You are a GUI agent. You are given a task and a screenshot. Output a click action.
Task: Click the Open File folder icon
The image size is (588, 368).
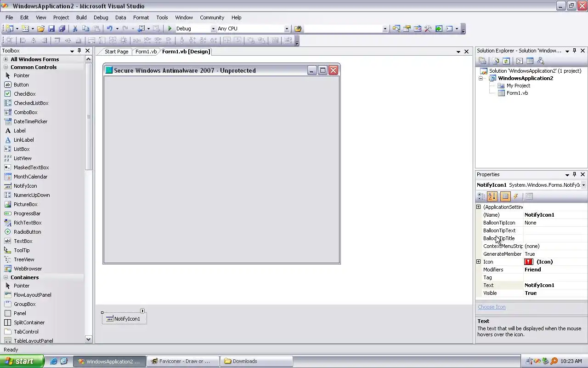click(41, 29)
